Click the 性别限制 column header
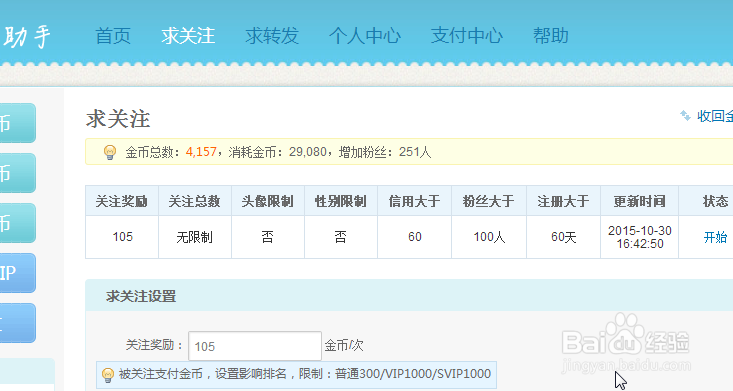 (340, 201)
